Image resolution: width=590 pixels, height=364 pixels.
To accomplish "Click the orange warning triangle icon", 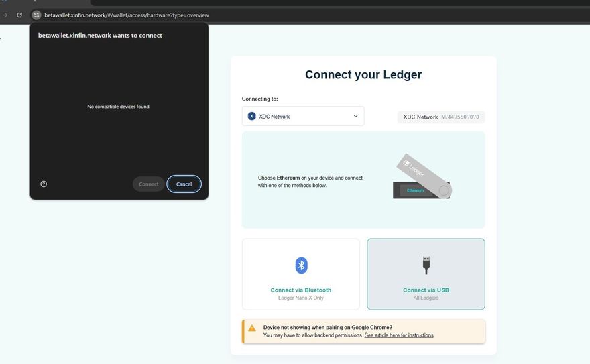I will (252, 328).
